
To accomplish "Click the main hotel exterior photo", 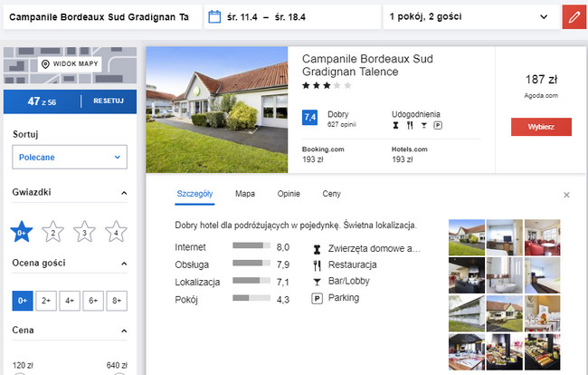I will [x=217, y=110].
